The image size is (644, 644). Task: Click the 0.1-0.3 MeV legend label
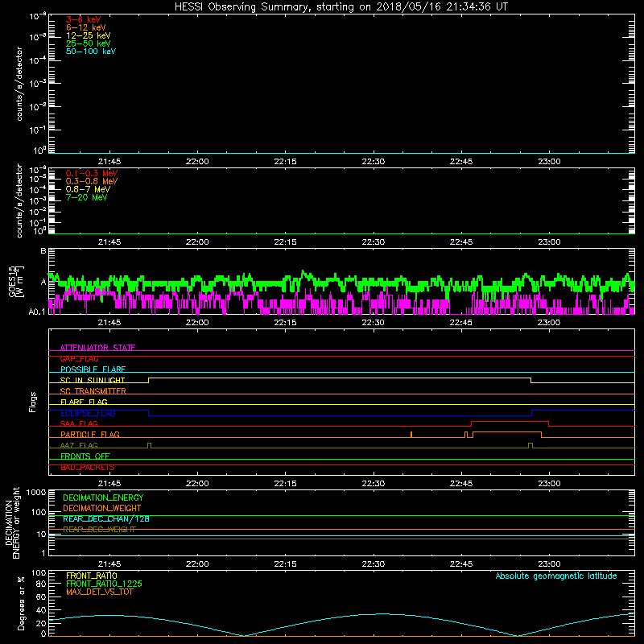coord(92,173)
